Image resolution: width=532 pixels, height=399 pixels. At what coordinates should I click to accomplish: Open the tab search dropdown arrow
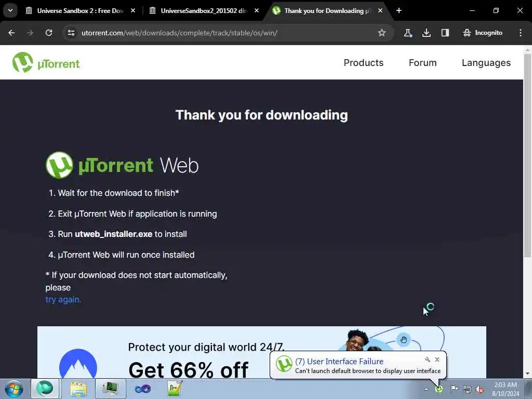[x=10, y=10]
